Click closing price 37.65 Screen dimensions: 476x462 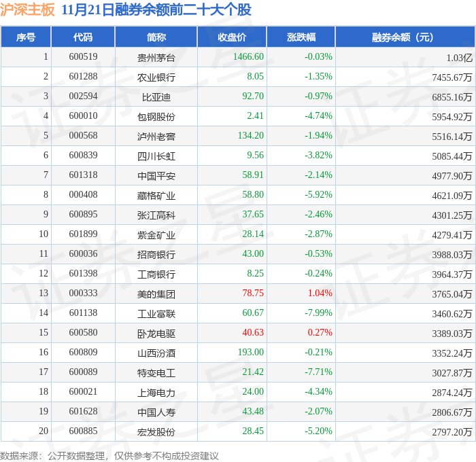(253, 215)
